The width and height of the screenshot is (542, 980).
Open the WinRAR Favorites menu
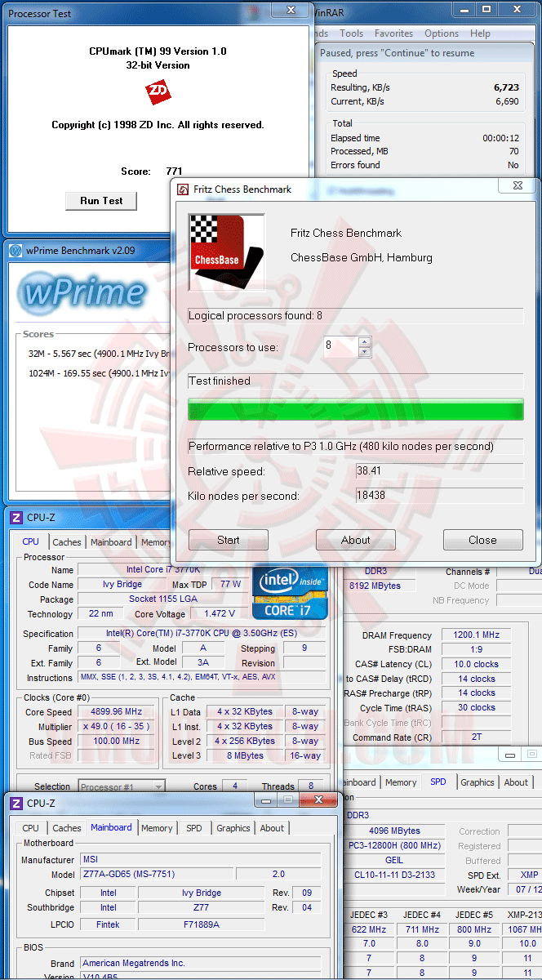[394, 33]
